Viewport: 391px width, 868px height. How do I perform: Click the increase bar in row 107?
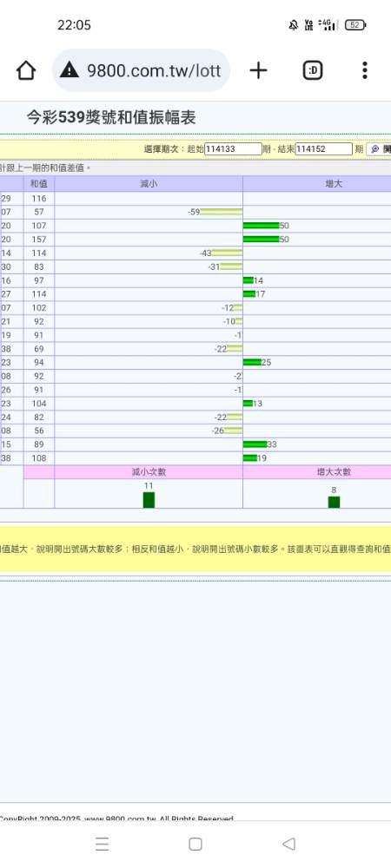pos(261,226)
